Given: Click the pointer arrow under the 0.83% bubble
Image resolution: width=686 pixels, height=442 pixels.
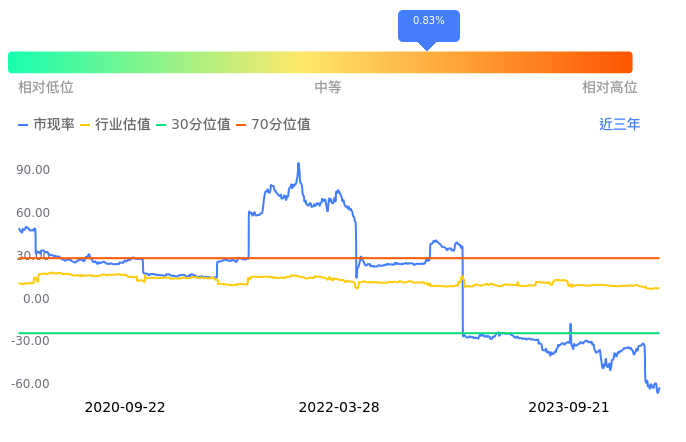Looking at the screenshot, I should [x=427, y=45].
